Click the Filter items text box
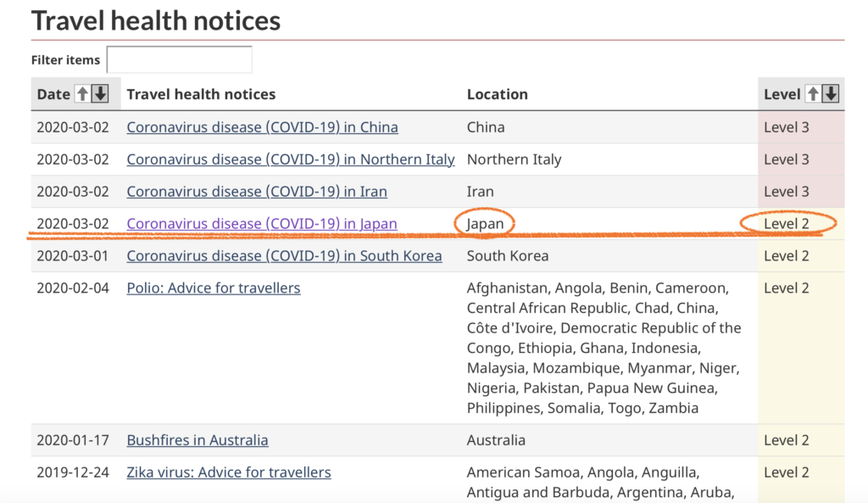This screenshot has height=503, width=868. coord(179,60)
